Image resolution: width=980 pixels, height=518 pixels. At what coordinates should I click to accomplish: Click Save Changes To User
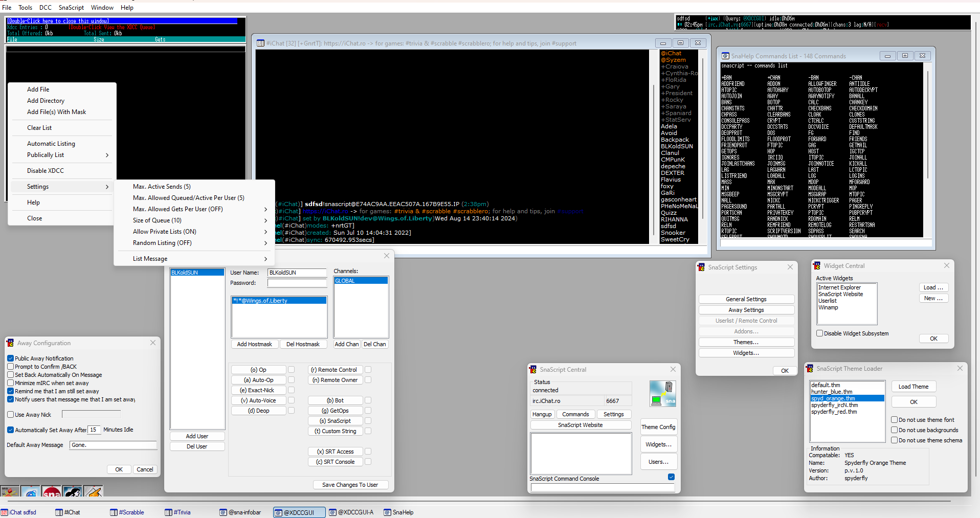(x=350, y=485)
